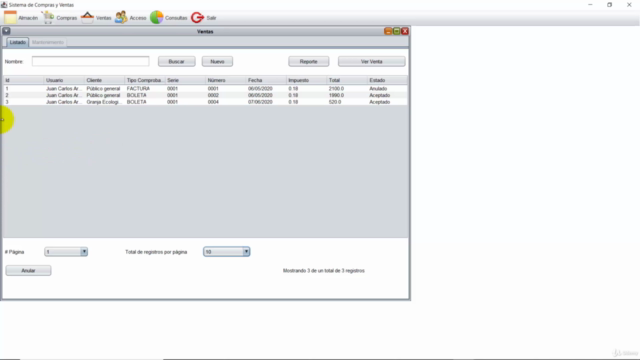640x360 pixels.
Task: Click the Almacén menu label
Action: (x=28, y=18)
